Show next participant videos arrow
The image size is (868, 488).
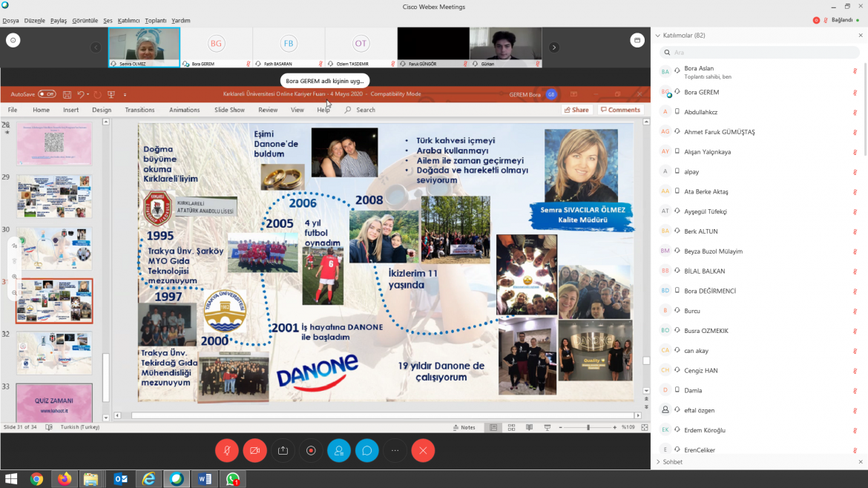(553, 47)
